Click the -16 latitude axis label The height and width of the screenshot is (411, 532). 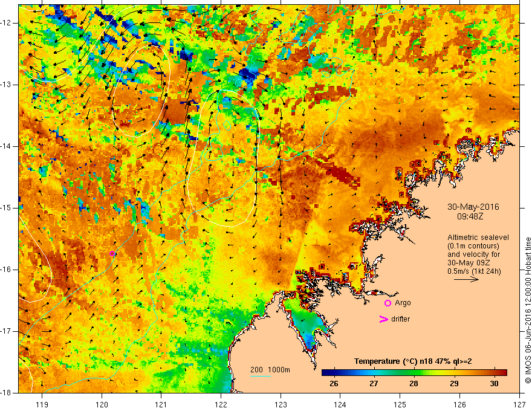tap(7, 270)
